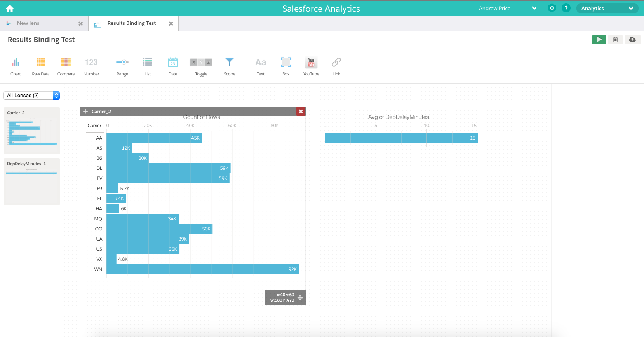The width and height of the screenshot is (644, 337).
Task: Save dashboard with cloud upload icon
Action: pos(632,39)
